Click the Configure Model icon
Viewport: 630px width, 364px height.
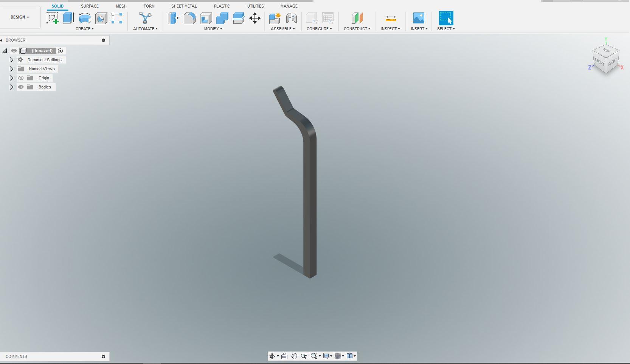pos(312,18)
